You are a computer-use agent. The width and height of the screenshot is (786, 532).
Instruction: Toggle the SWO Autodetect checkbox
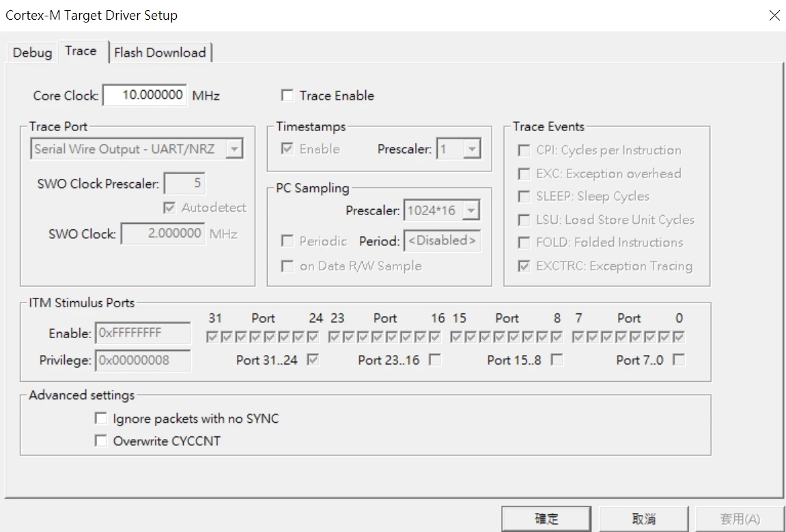pos(169,208)
